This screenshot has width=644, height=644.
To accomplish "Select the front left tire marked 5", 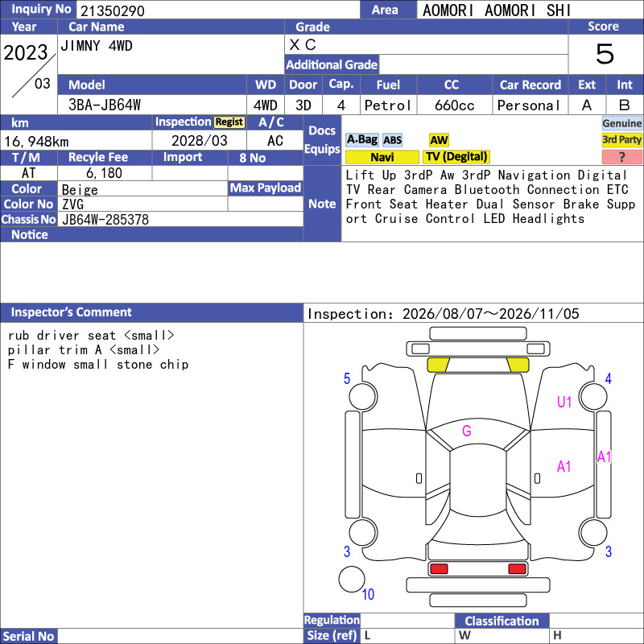I will [x=363, y=396].
